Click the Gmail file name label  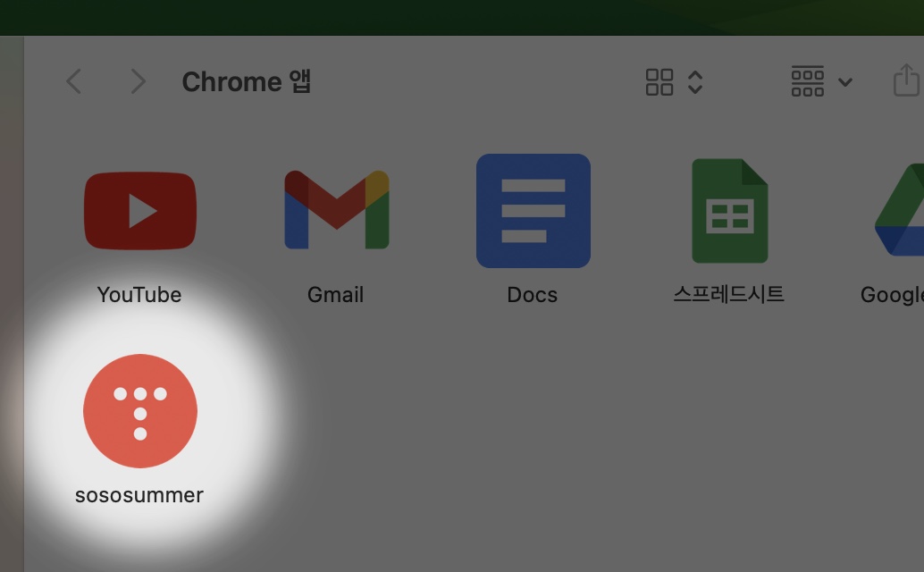[x=335, y=295]
